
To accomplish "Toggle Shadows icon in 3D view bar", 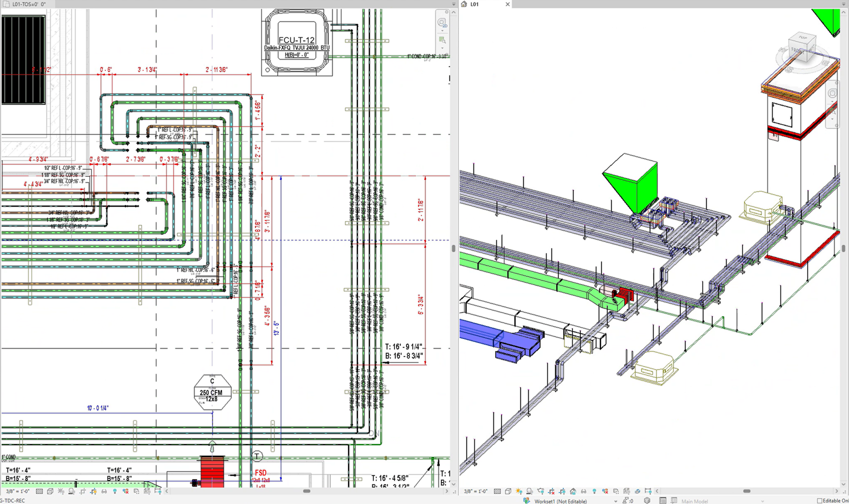I will point(529,491).
